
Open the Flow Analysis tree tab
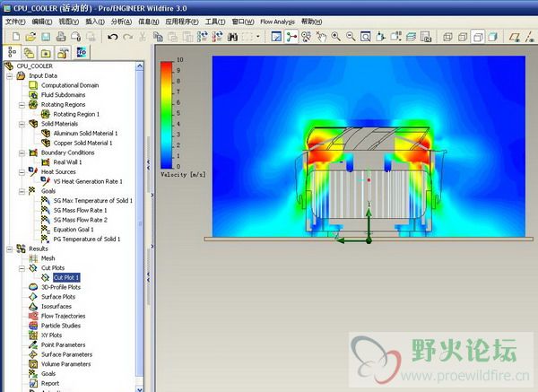point(82,52)
